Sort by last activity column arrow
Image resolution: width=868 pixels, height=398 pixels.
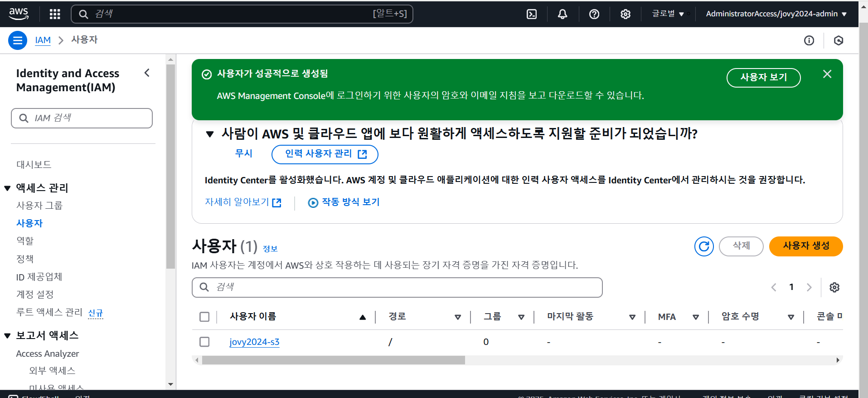pos(632,317)
